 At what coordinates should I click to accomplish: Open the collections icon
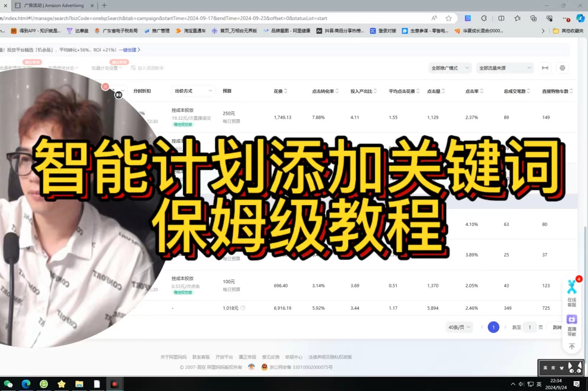533,18
